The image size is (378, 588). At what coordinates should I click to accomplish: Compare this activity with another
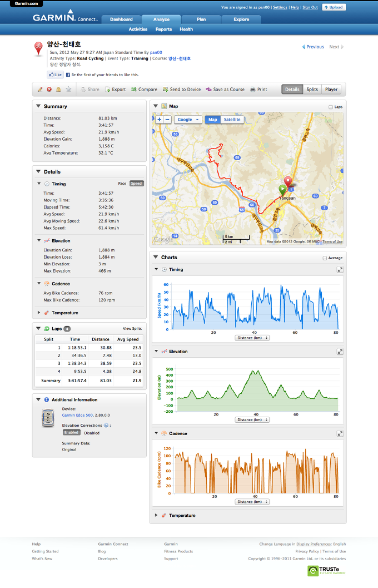pos(144,89)
